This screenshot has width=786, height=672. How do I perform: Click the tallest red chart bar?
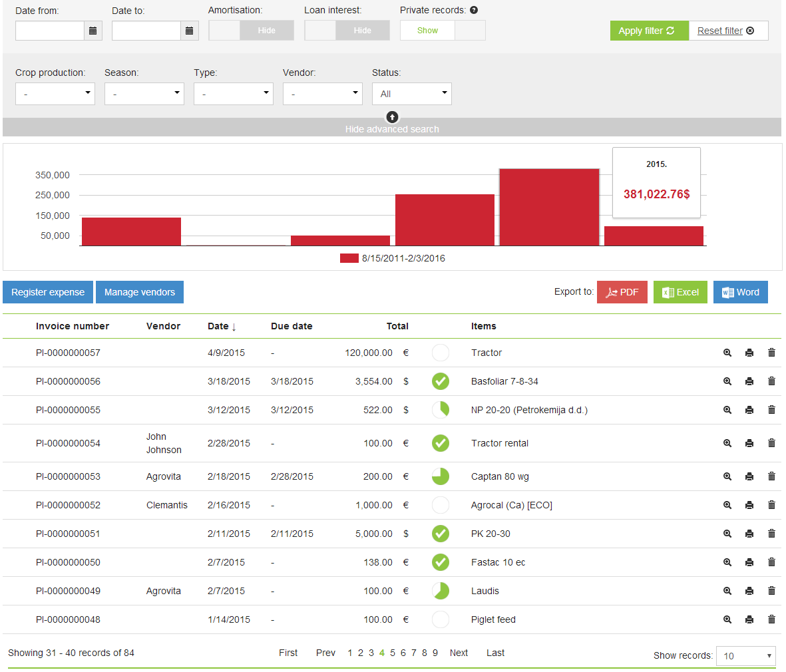pos(549,207)
